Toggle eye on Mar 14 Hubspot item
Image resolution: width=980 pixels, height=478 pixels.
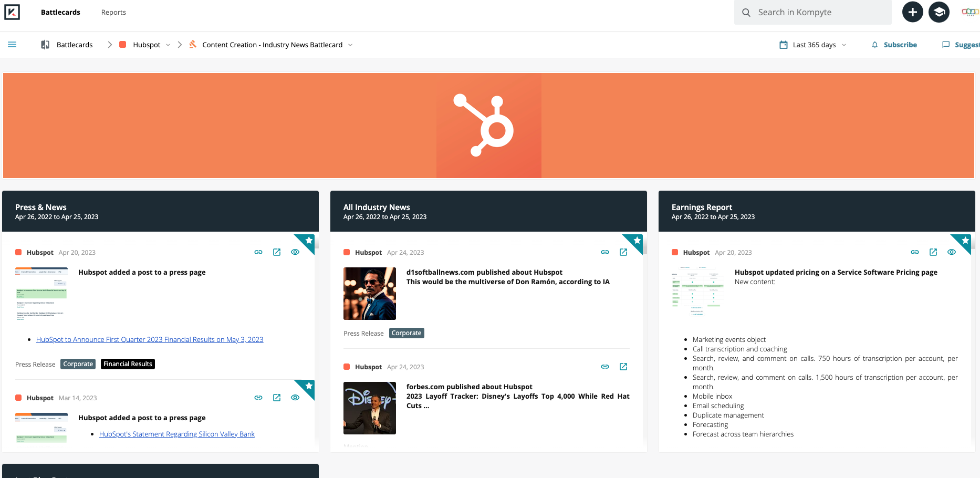coord(295,398)
